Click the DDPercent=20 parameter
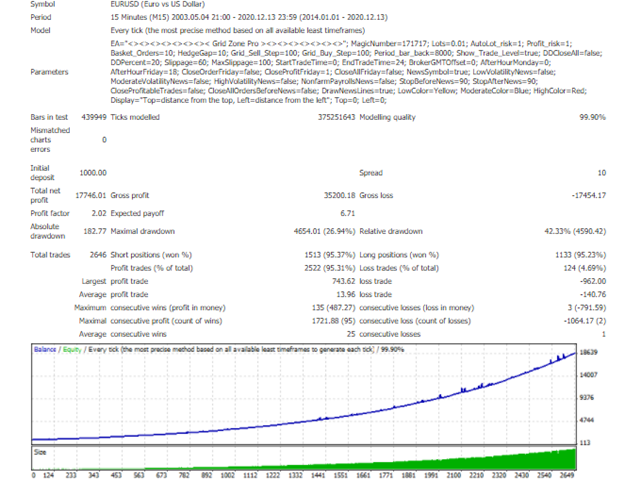This screenshot has width=640, height=480. [x=134, y=62]
